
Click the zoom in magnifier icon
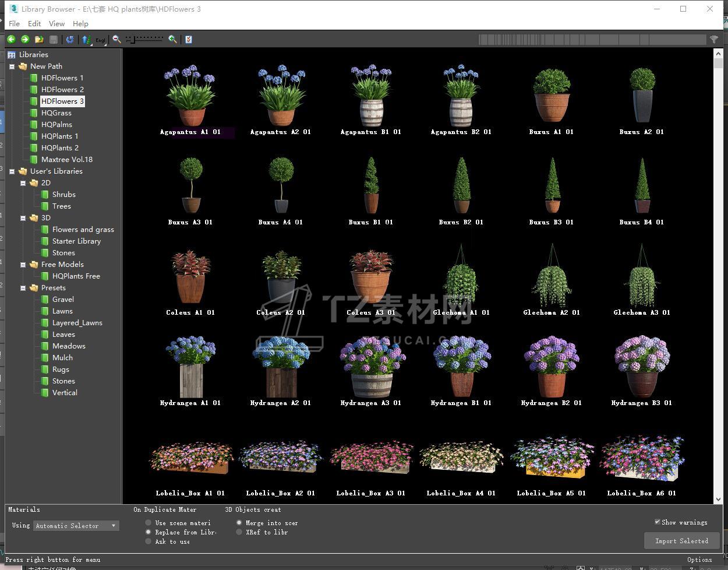point(172,39)
